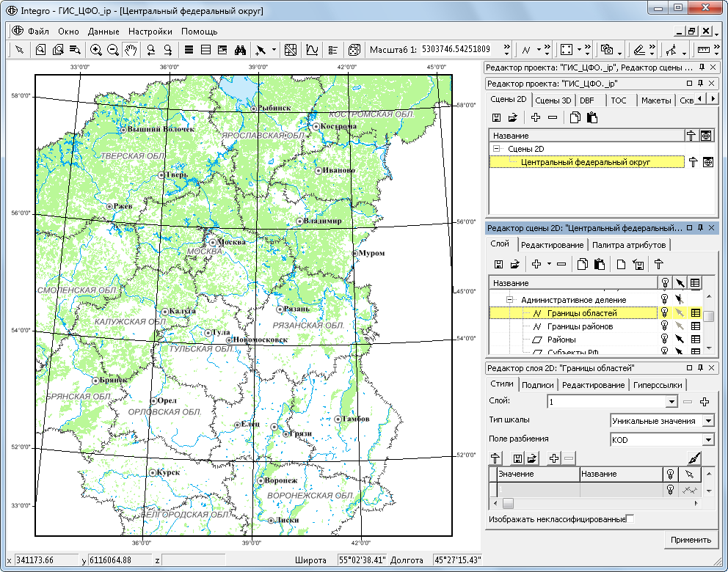Click the ruler measure tool icon
Screen dimensions: 728x572
click(704, 49)
